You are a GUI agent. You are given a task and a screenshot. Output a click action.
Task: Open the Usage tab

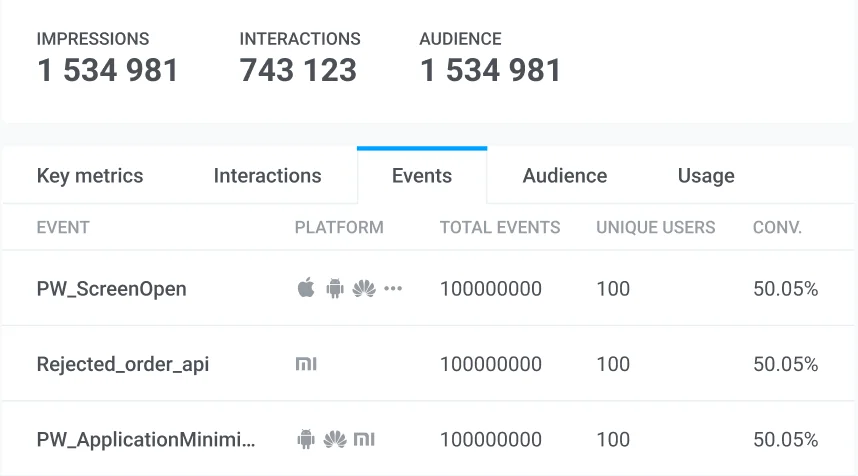pyautogui.click(x=706, y=176)
